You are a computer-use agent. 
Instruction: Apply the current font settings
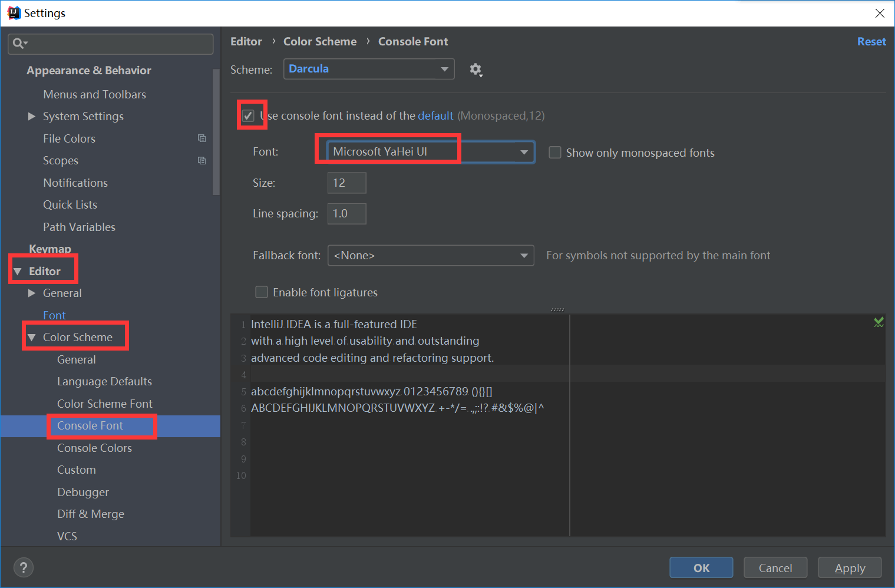pyautogui.click(x=850, y=567)
